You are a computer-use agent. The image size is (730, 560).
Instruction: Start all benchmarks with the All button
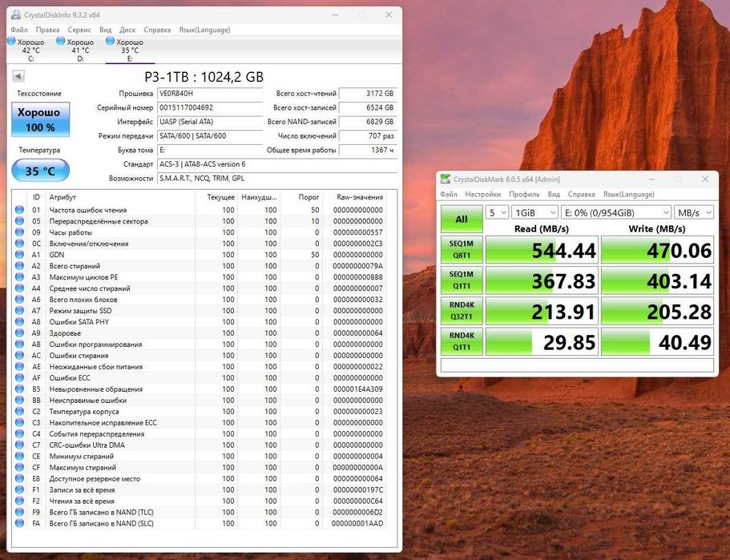click(462, 220)
